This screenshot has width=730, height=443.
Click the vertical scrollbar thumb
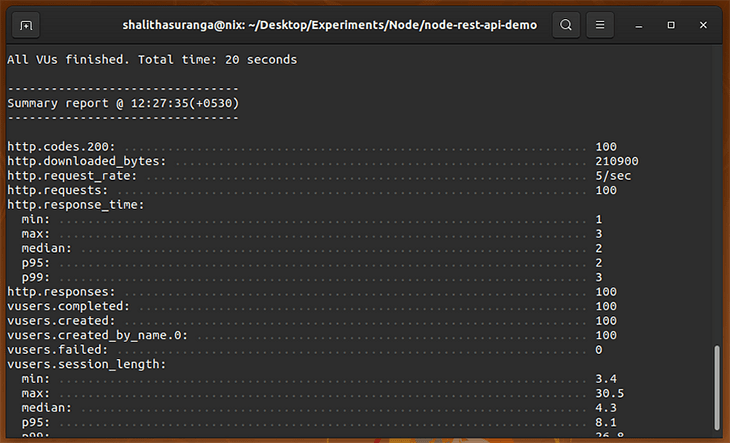coord(717,388)
